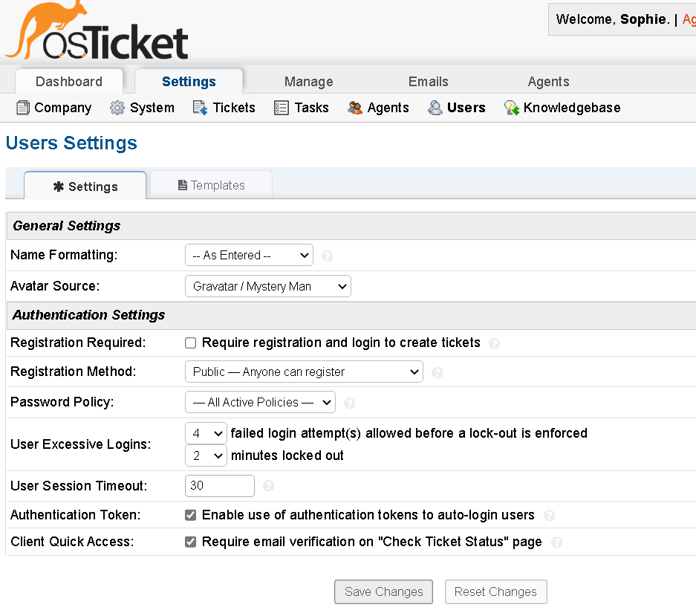Enable Require registration and login checkbox
Screen dimensions: 696x616
[x=191, y=343]
